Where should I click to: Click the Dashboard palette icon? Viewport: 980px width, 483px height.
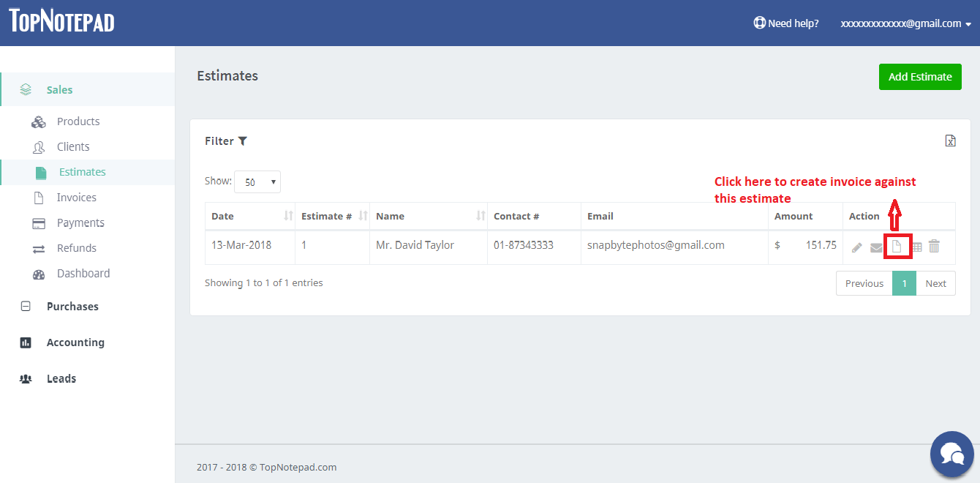pos(39,274)
